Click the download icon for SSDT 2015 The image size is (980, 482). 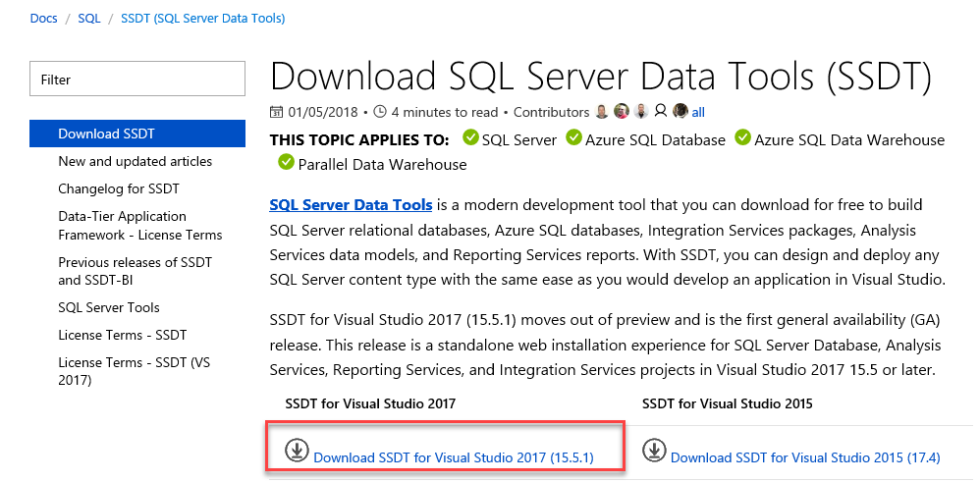(x=654, y=450)
